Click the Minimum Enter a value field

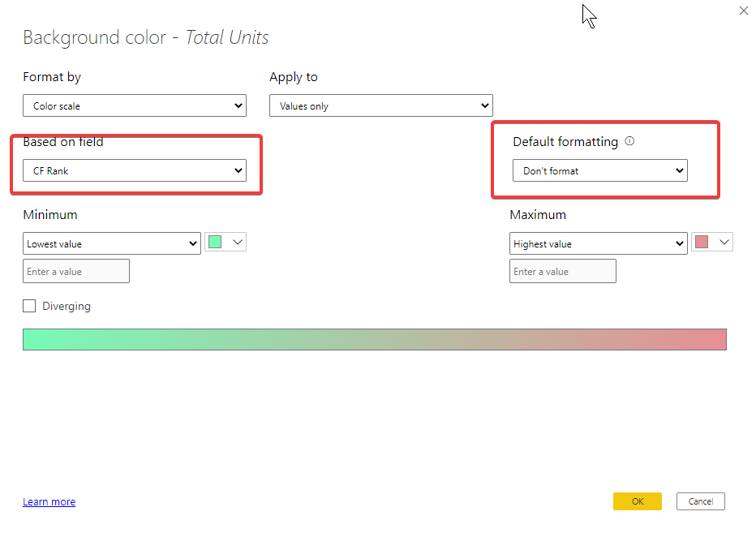[x=76, y=271]
